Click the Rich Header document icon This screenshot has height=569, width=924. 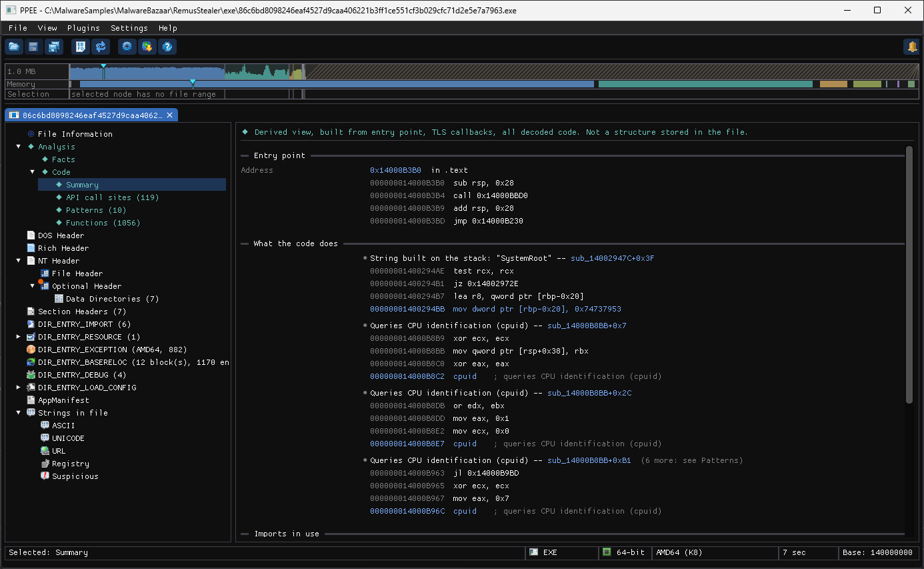[31, 248]
